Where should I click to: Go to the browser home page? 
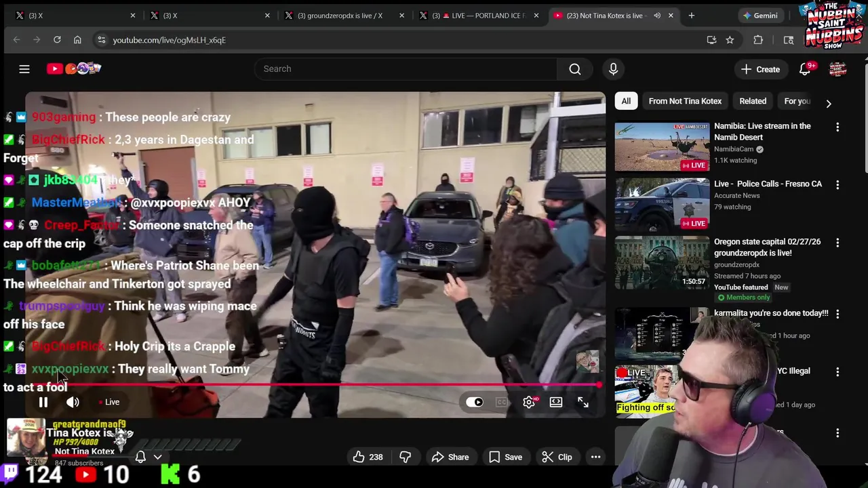[x=77, y=40]
